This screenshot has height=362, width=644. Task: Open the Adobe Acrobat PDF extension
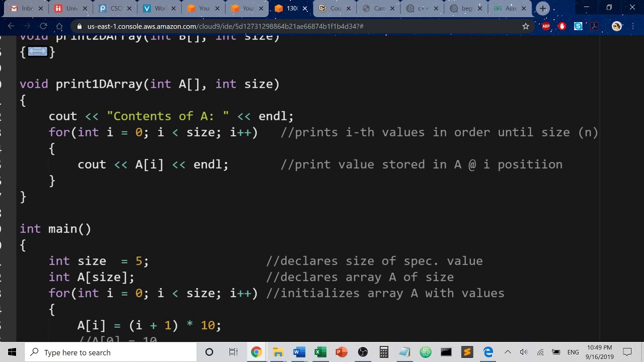coord(594,26)
